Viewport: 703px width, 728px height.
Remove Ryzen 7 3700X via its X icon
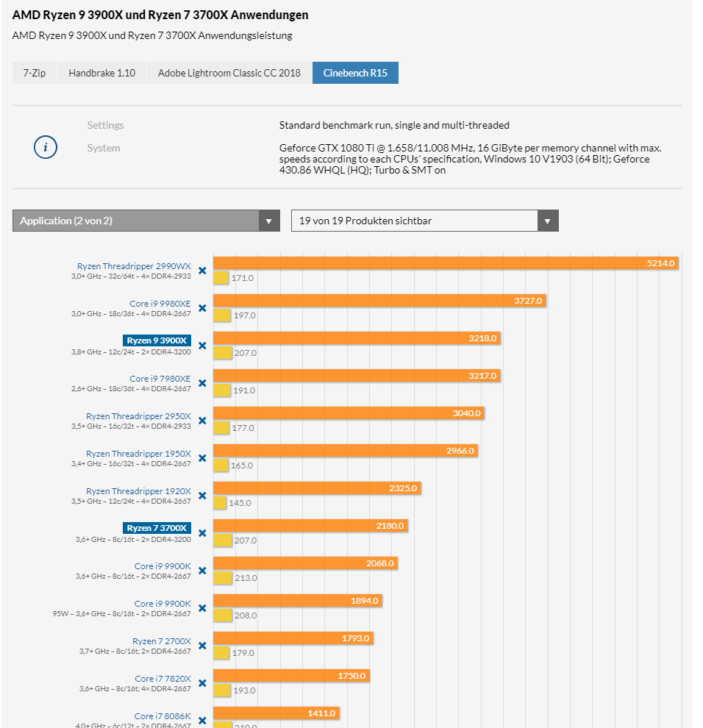[202, 533]
